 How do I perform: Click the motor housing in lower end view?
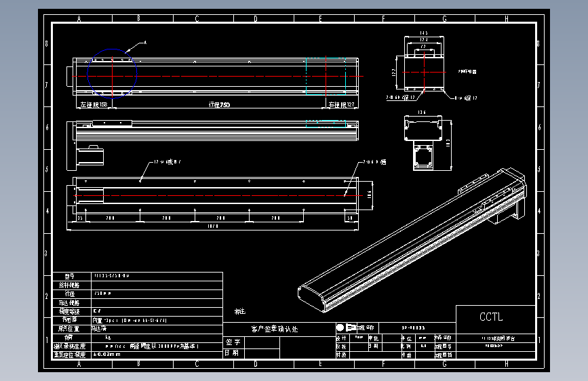point(423,156)
